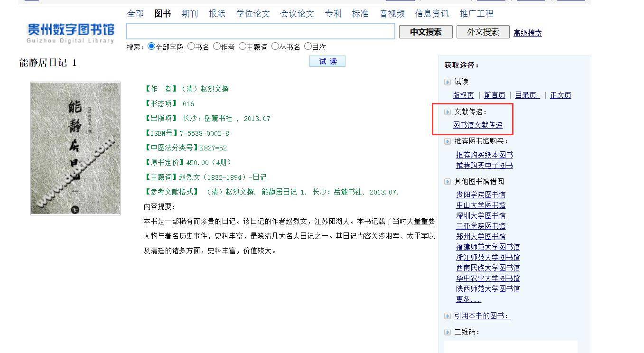
Task: Click arrow icon beside 试读 section
Action: [x=447, y=82]
